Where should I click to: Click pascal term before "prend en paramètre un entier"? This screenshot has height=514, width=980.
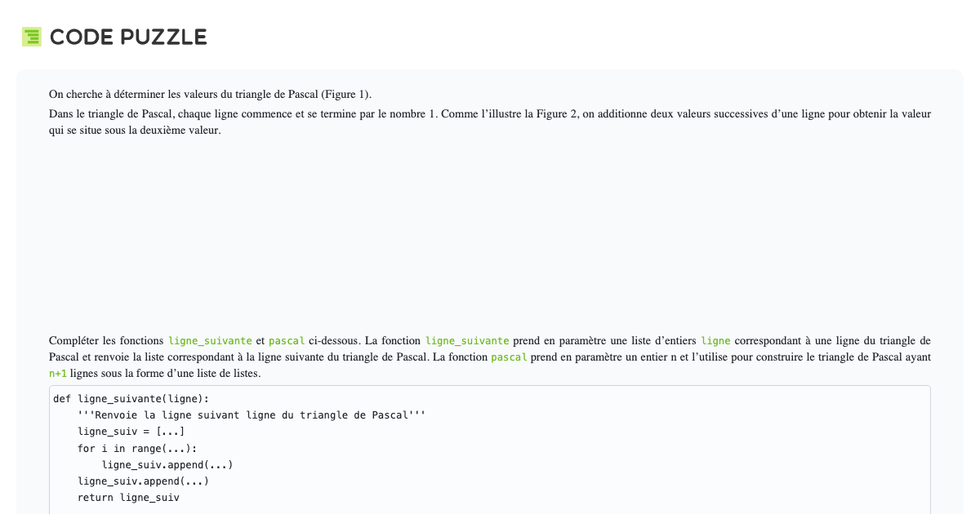click(509, 357)
